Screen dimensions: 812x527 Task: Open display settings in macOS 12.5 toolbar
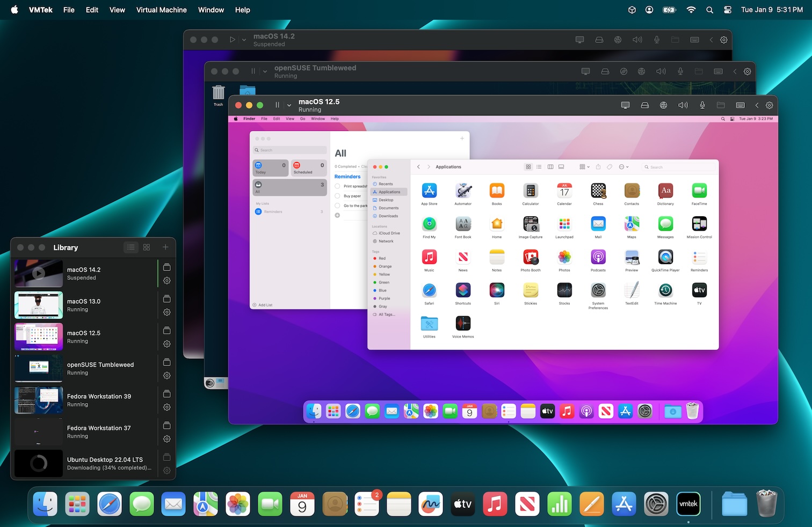coord(625,105)
